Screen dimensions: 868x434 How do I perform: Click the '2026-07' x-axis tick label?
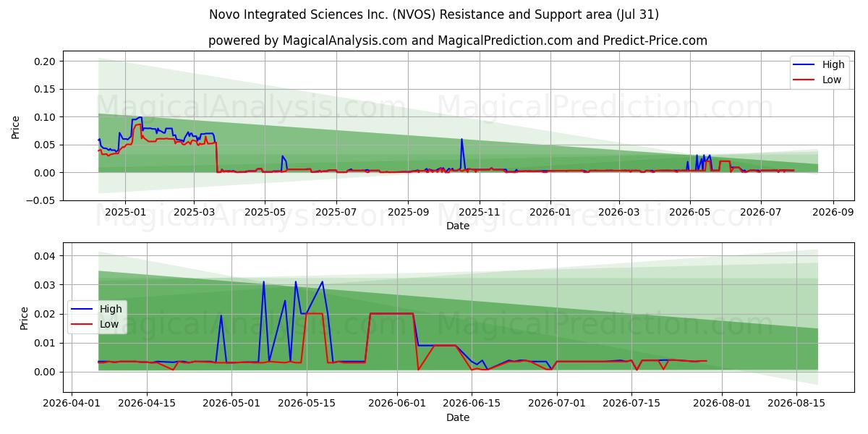(x=760, y=213)
